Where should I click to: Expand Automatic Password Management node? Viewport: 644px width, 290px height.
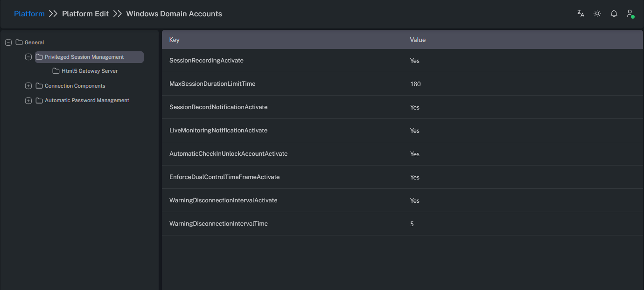[x=28, y=101]
